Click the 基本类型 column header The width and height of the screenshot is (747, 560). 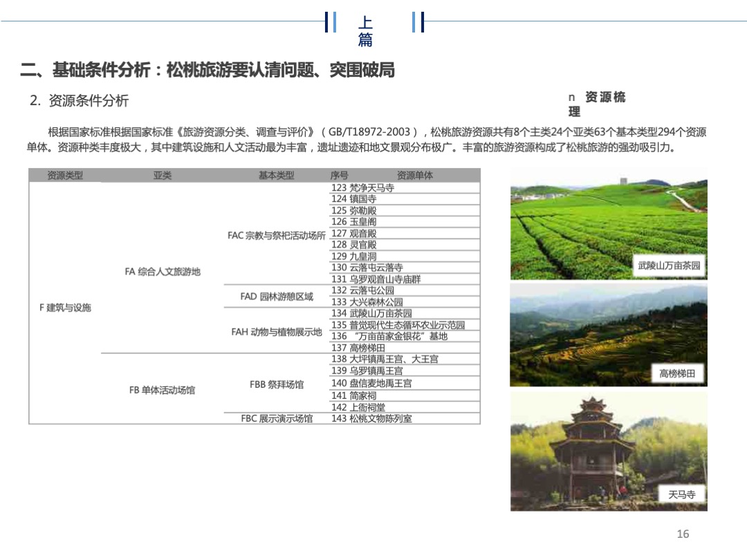[x=275, y=175]
